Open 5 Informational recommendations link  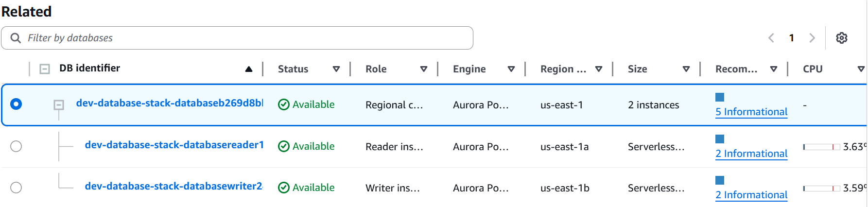coord(751,112)
